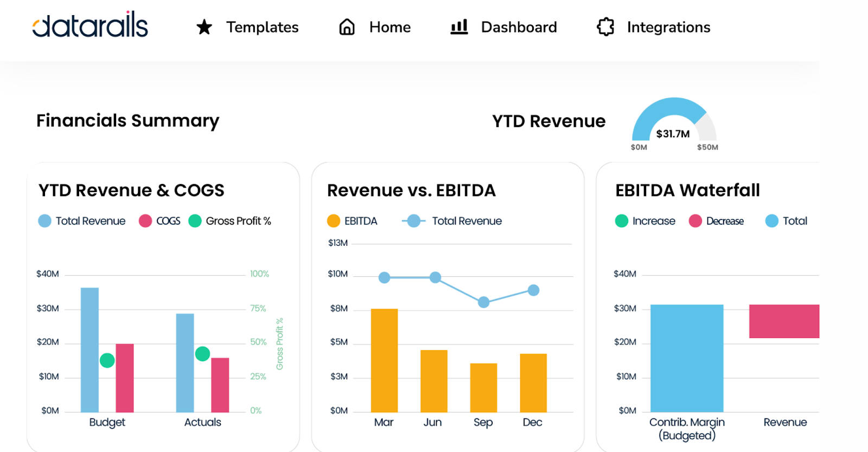The height and width of the screenshot is (452, 868).
Task: Click the YTD Revenue heading text
Action: (548, 121)
